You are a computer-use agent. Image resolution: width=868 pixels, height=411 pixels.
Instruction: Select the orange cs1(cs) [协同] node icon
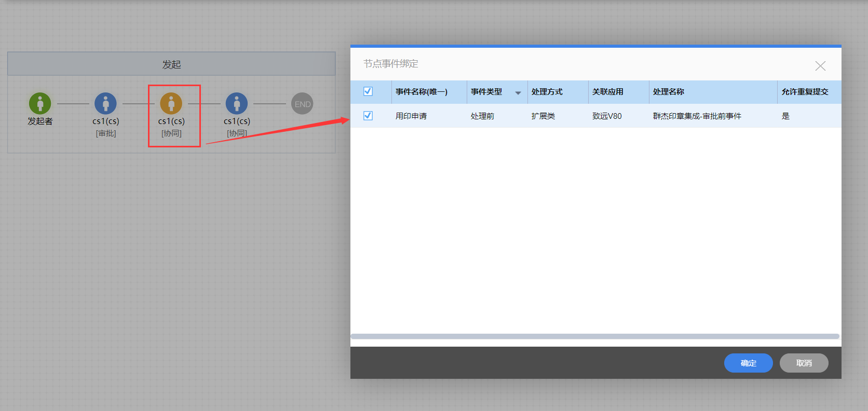tap(171, 103)
